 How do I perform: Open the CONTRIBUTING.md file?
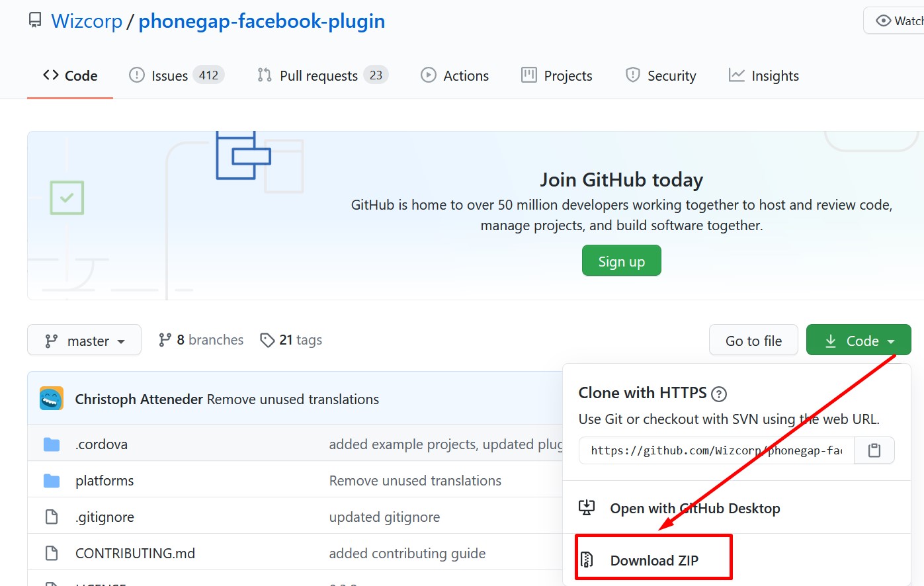tap(135, 554)
